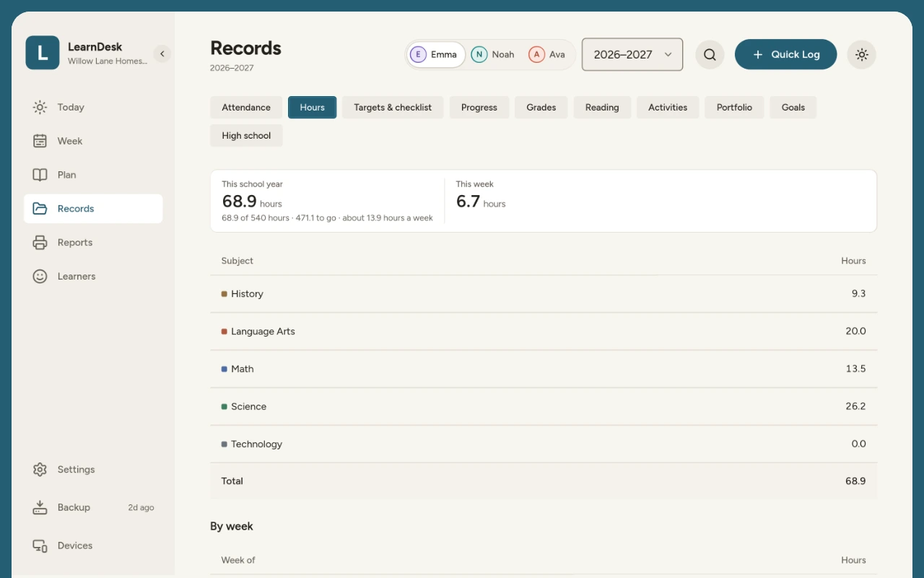This screenshot has height=578, width=924.
Task: Open Settings via the gear icon
Action: click(40, 470)
